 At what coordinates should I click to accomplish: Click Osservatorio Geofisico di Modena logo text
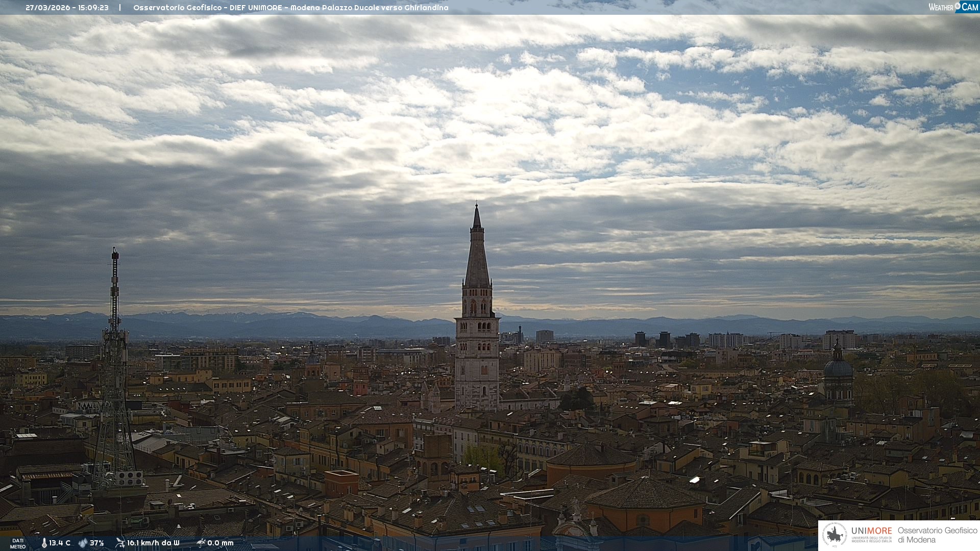937,535
